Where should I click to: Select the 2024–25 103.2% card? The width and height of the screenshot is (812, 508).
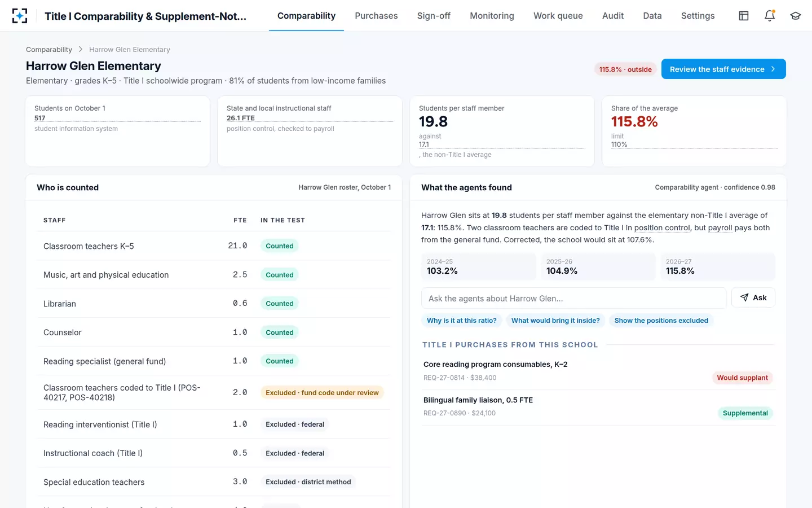click(479, 266)
